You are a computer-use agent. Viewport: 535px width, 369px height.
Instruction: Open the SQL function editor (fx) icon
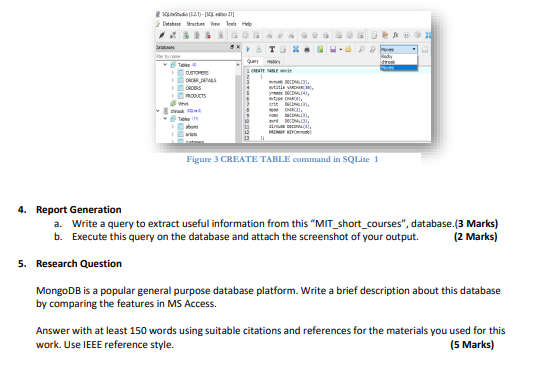pos(396,35)
